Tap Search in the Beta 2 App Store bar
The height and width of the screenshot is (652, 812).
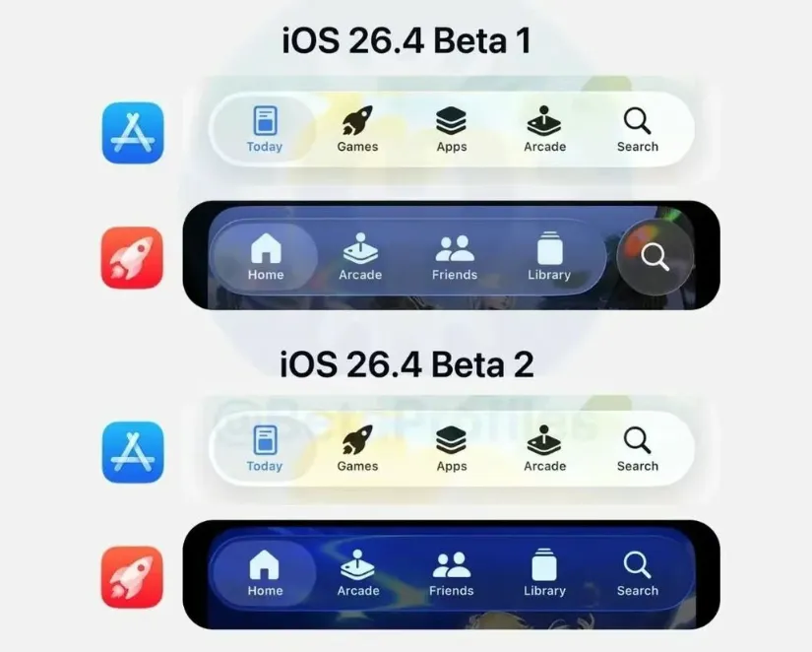click(638, 449)
